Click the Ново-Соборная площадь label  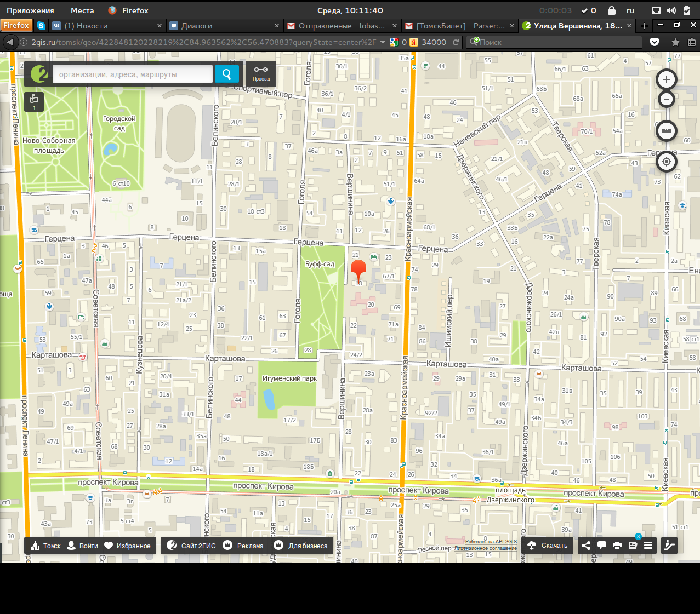pyautogui.click(x=49, y=145)
